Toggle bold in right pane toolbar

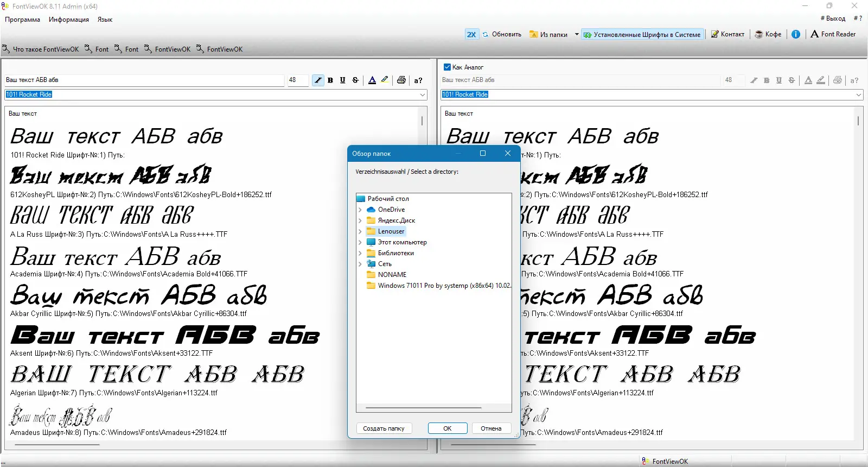tap(767, 80)
